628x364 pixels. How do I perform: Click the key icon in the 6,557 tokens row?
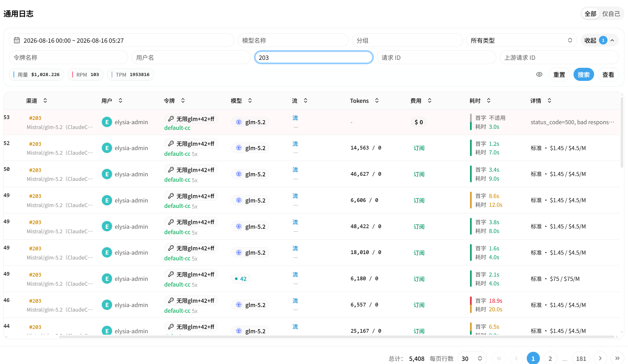tap(171, 300)
